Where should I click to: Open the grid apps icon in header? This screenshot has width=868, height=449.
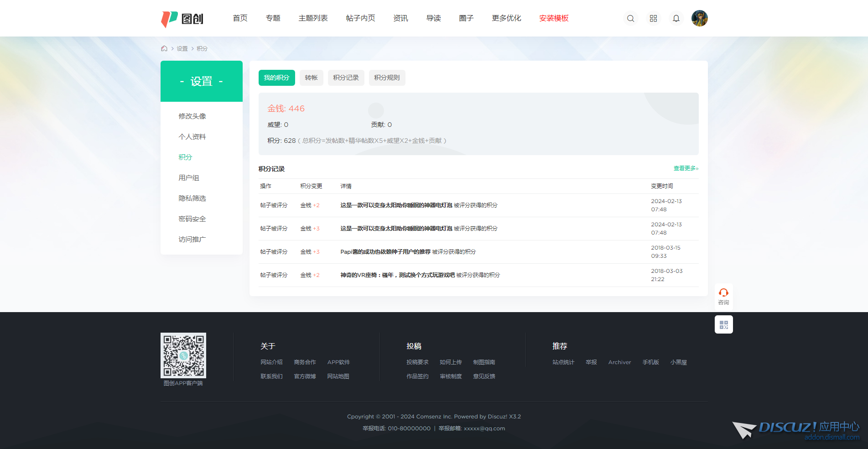tap(653, 18)
